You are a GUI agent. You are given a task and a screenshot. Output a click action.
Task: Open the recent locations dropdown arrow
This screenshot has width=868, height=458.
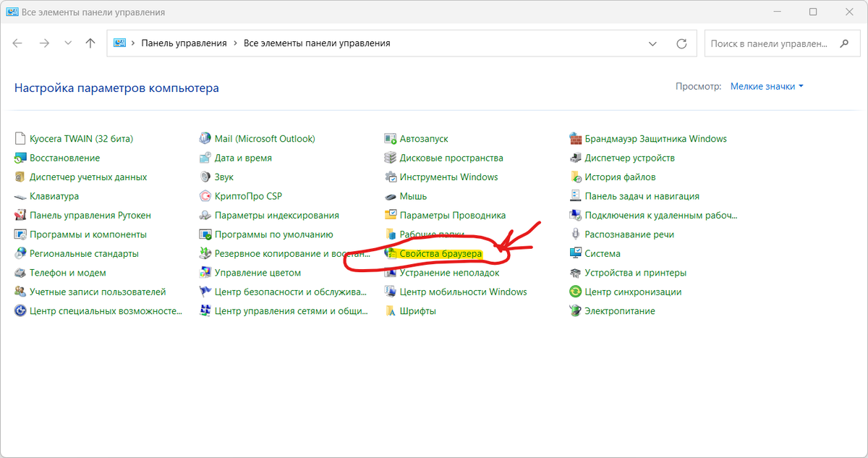[x=68, y=43]
